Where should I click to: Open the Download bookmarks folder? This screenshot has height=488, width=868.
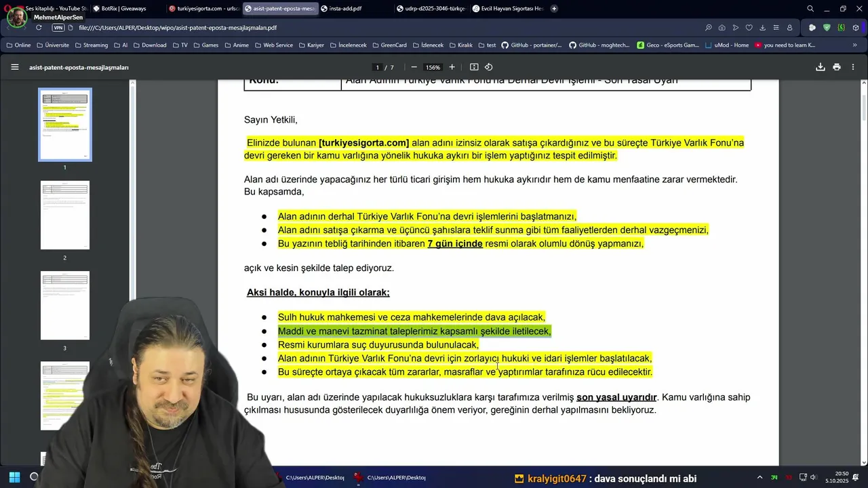[150, 45]
